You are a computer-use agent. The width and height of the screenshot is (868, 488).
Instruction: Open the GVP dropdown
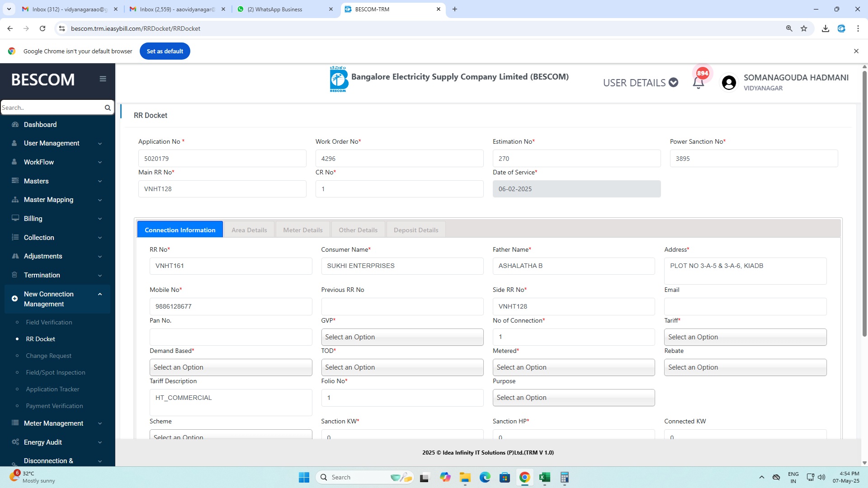(402, 337)
